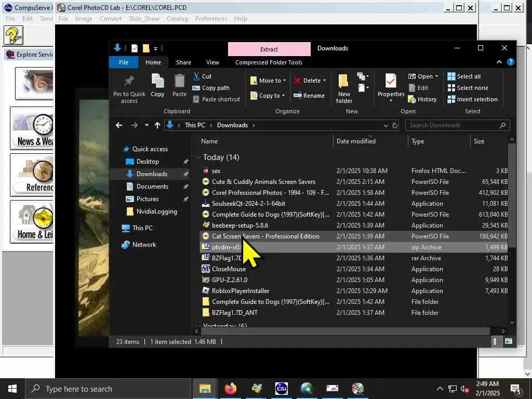Switch to large icons view in status bar
The height and width of the screenshot is (399, 532).
(508, 341)
